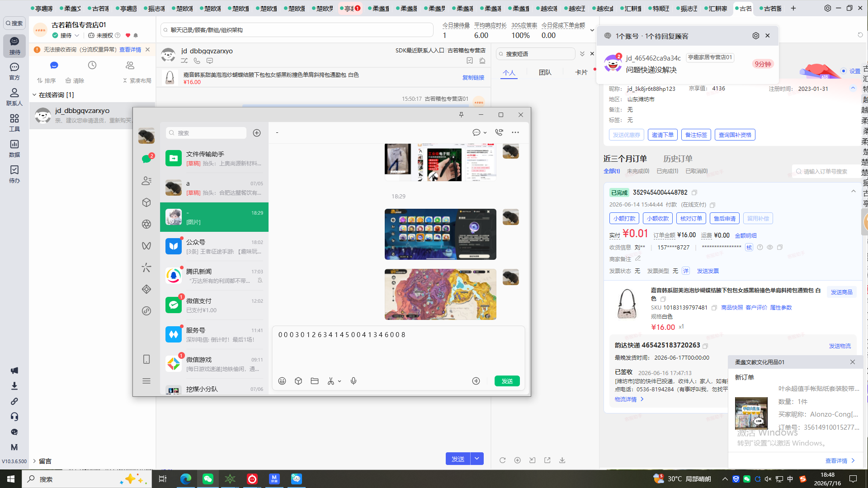The width and height of the screenshot is (868, 488).
Task: Collapse completed order card chevron
Action: pos(854,192)
